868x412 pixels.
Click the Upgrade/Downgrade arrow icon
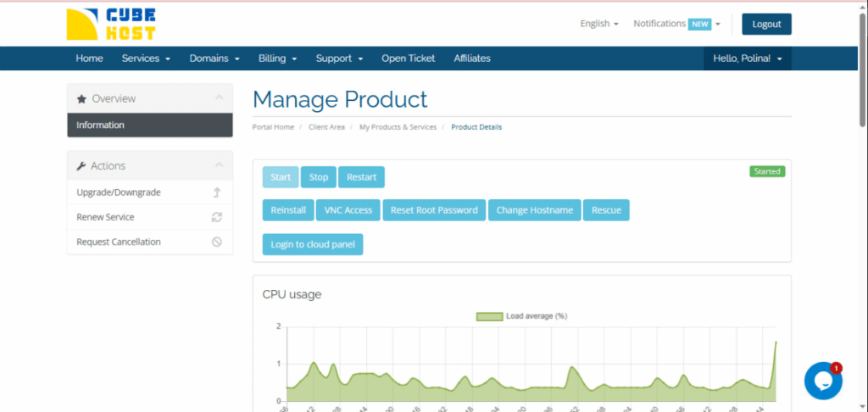pos(217,192)
